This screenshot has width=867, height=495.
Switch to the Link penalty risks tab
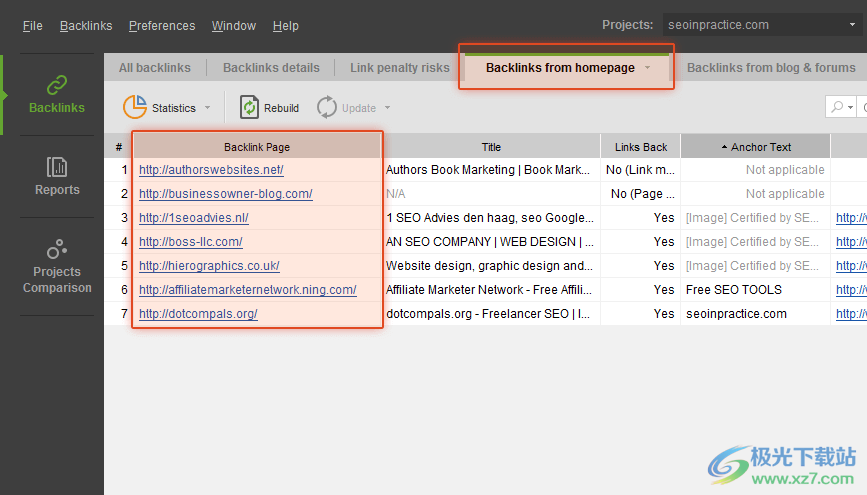tap(399, 67)
